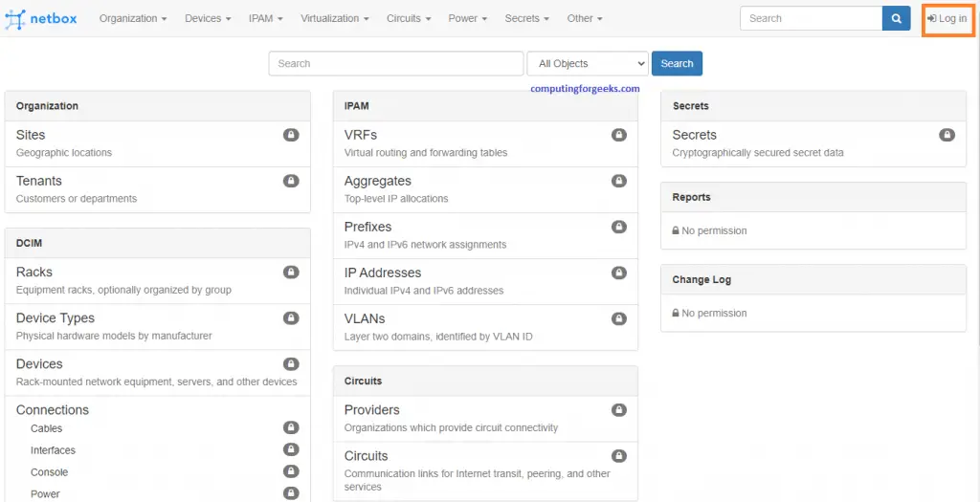This screenshot has width=980, height=502.
Task: Click the Log in link
Action: click(x=947, y=19)
